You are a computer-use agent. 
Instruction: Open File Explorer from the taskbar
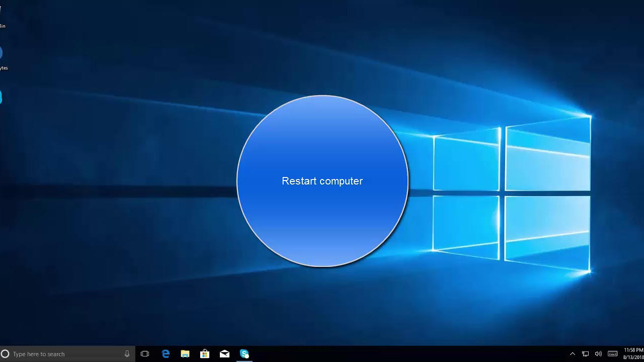point(185,354)
